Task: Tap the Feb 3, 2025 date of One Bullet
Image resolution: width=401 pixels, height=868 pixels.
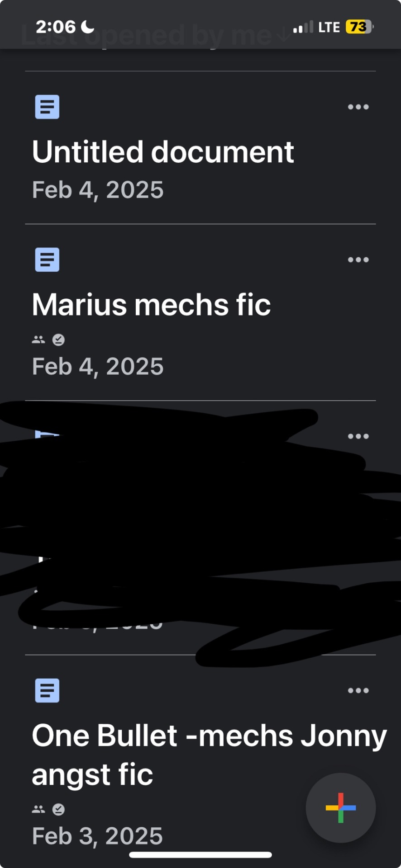Action: pos(97,836)
